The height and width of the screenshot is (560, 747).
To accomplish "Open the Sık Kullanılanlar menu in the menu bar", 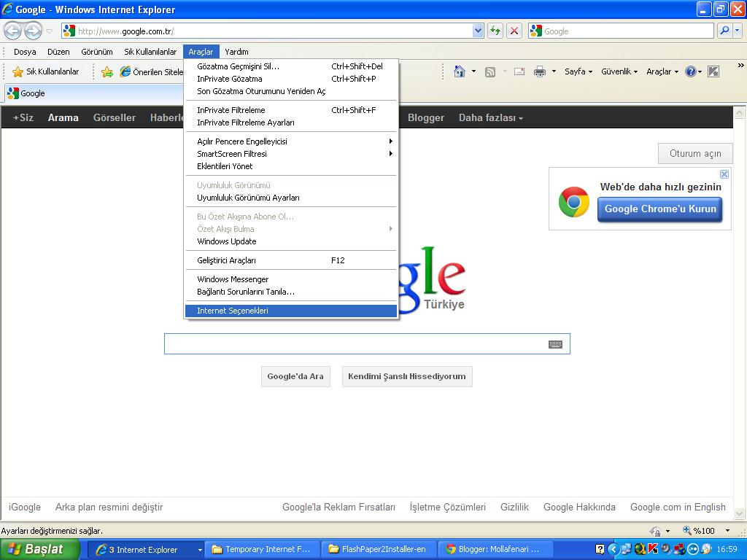I will pyautogui.click(x=150, y=52).
